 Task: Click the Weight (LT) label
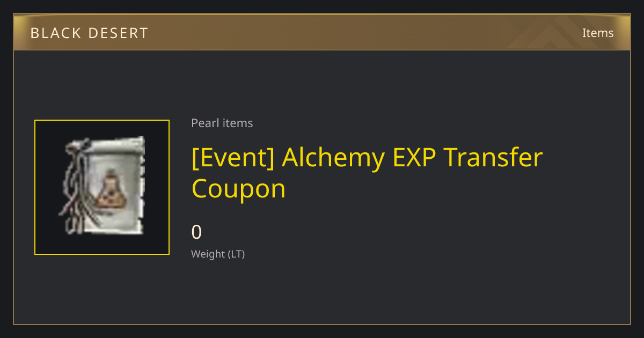218,254
